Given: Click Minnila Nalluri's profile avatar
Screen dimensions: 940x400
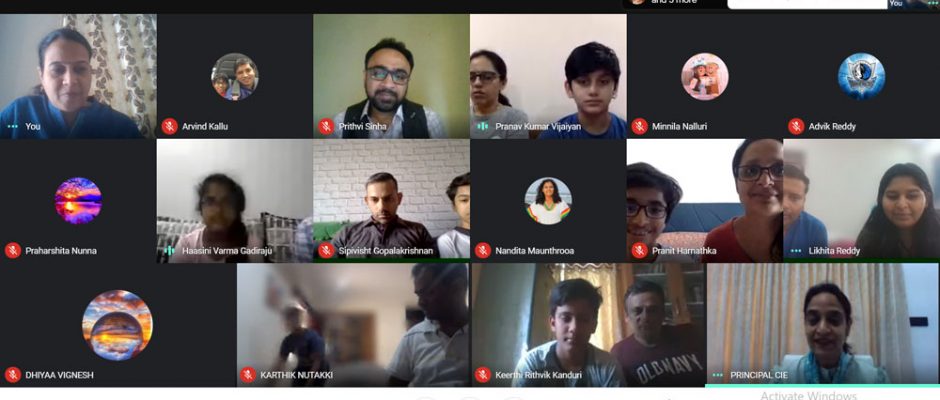Looking at the screenshot, I should click(704, 76).
